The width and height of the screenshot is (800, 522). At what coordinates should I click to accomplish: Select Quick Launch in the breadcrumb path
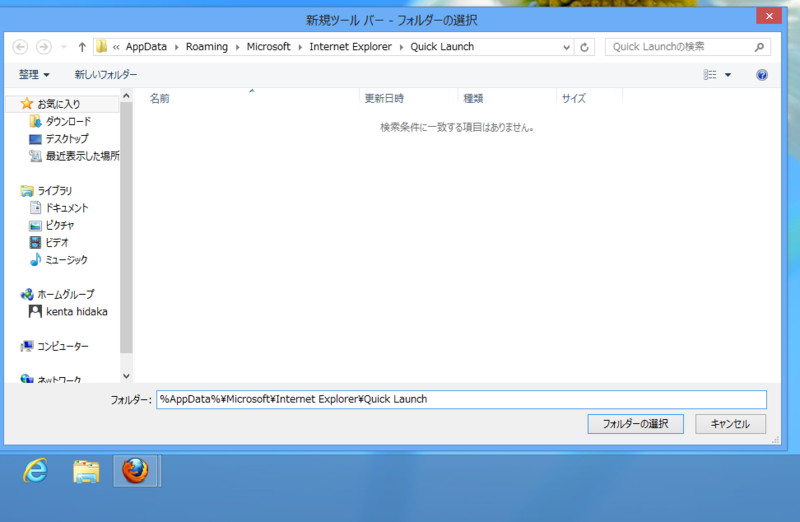tap(442, 46)
